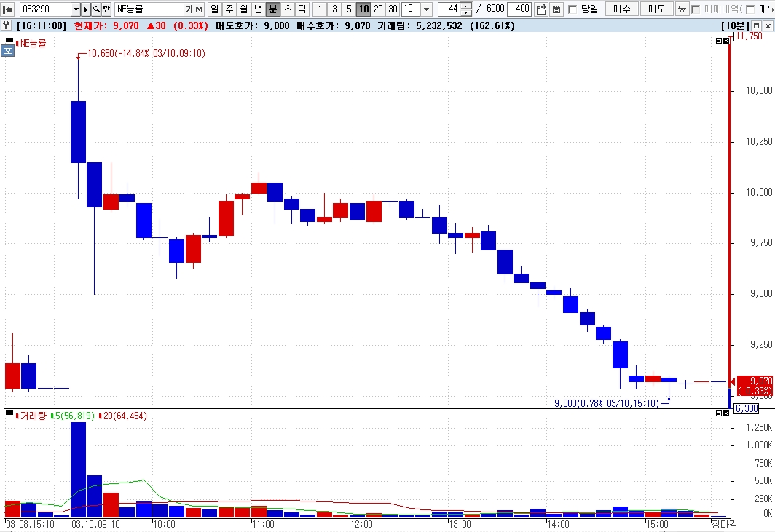Click the next stock arrow button
The height and width of the screenshot is (532, 775).
[x=85, y=9]
